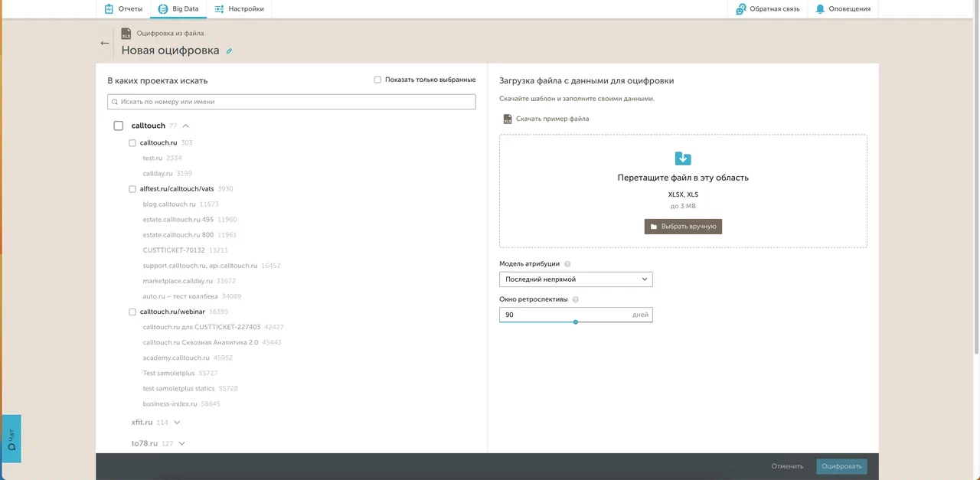The width and height of the screenshot is (980, 480).
Task: Switch to the Настройки tab
Action: coord(239,9)
